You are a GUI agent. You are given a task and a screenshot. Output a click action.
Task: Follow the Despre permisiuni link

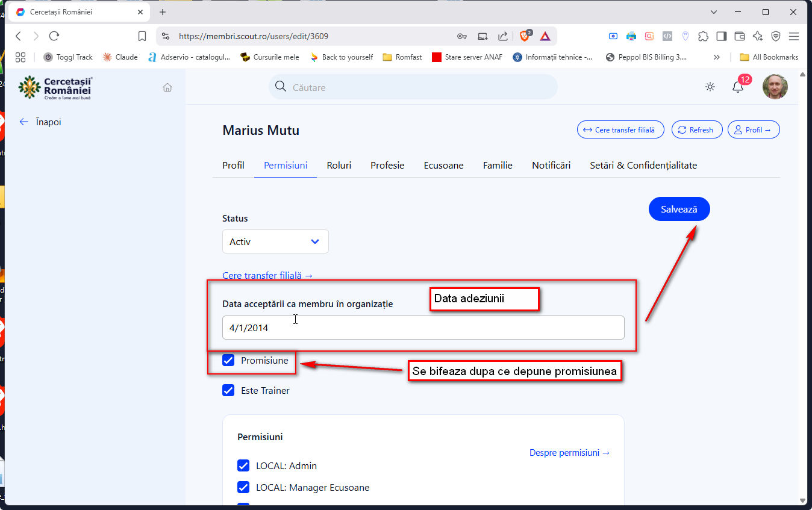tap(569, 452)
